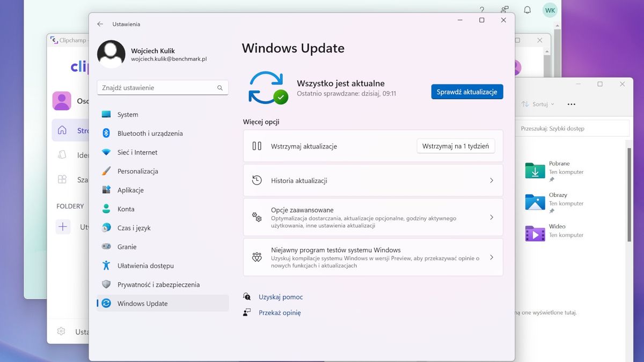Open Clipchamp settings gear icon
The height and width of the screenshot is (362, 644).
62,331
